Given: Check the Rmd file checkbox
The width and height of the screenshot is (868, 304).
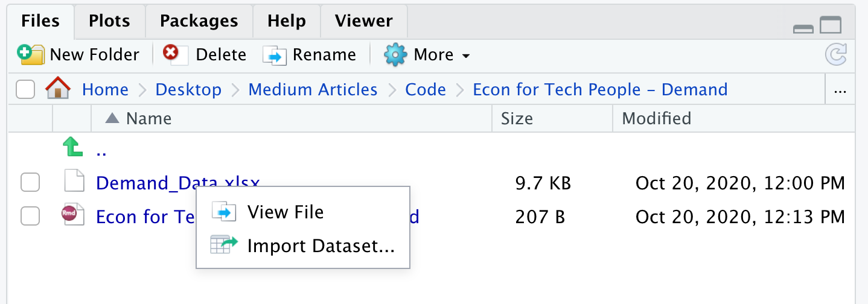Looking at the screenshot, I should [30, 216].
